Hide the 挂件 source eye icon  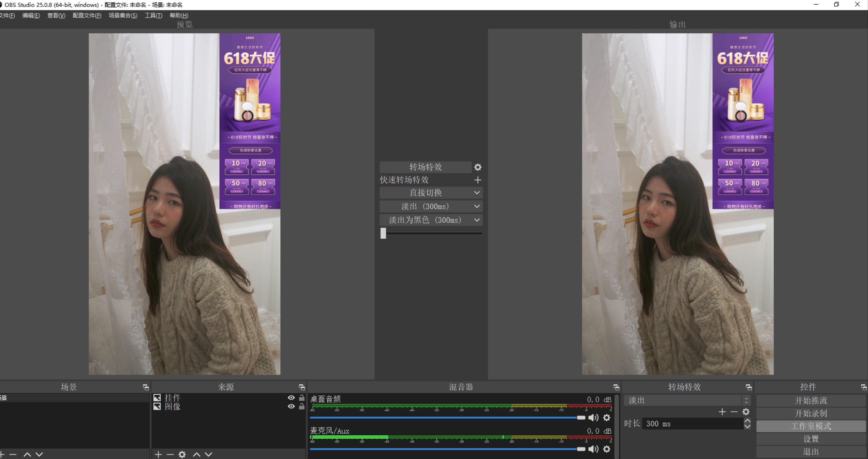click(x=291, y=398)
